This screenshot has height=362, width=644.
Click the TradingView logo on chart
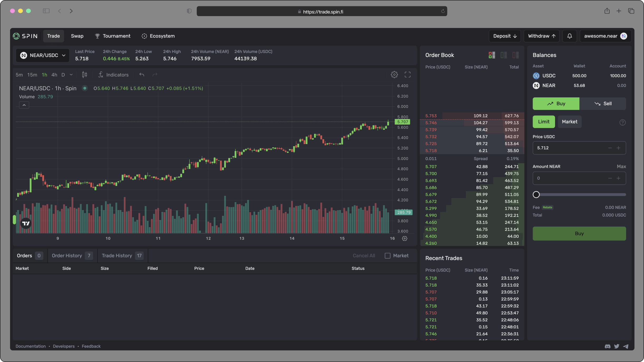pyautogui.click(x=26, y=223)
